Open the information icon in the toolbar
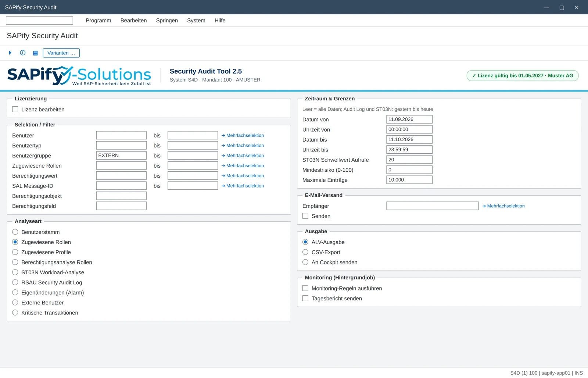Viewport: 588px width, 378px height. point(23,53)
